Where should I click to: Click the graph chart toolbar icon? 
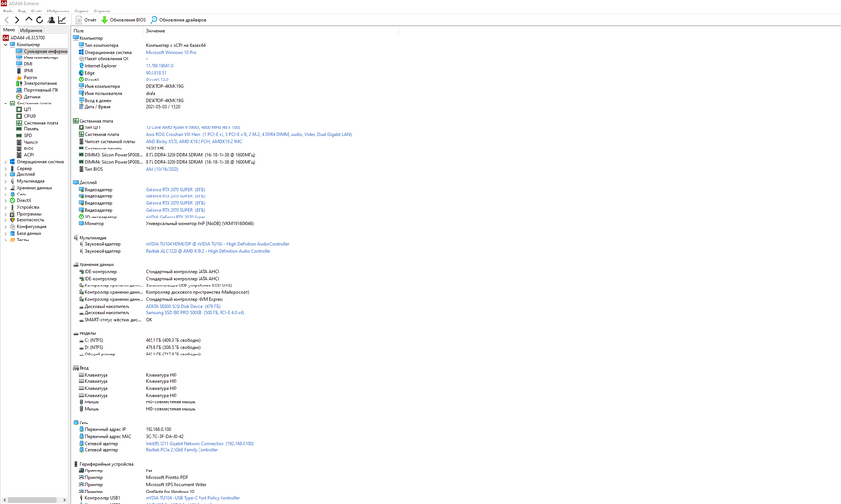[x=62, y=20]
